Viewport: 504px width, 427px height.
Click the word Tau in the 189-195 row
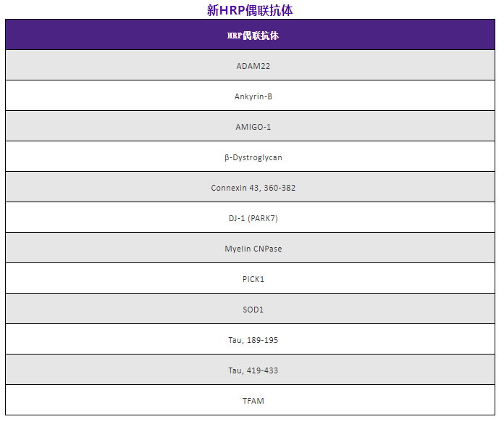point(235,340)
